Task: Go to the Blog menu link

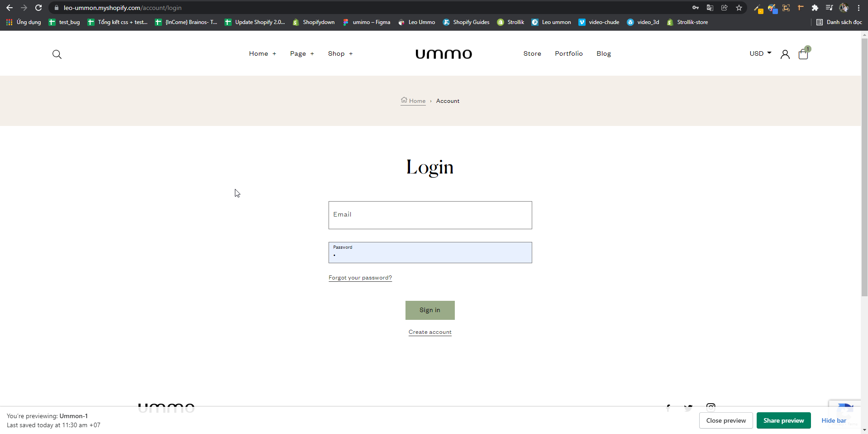Action: [x=604, y=53]
